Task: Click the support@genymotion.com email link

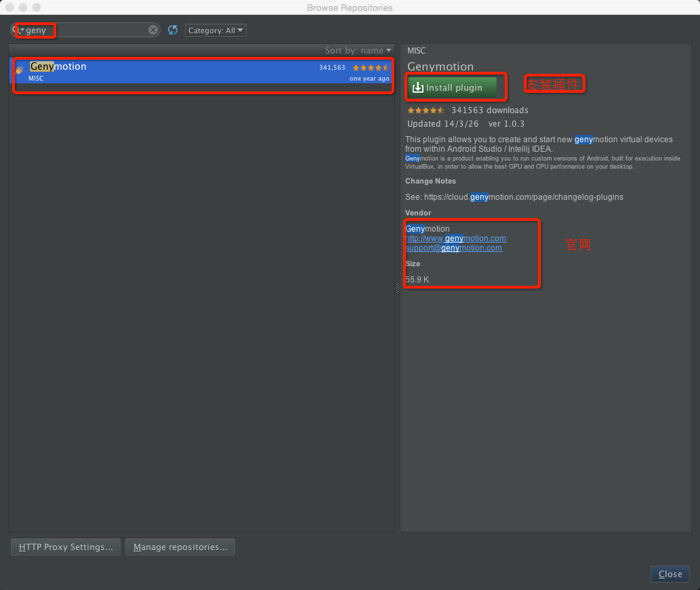Action: [x=453, y=248]
